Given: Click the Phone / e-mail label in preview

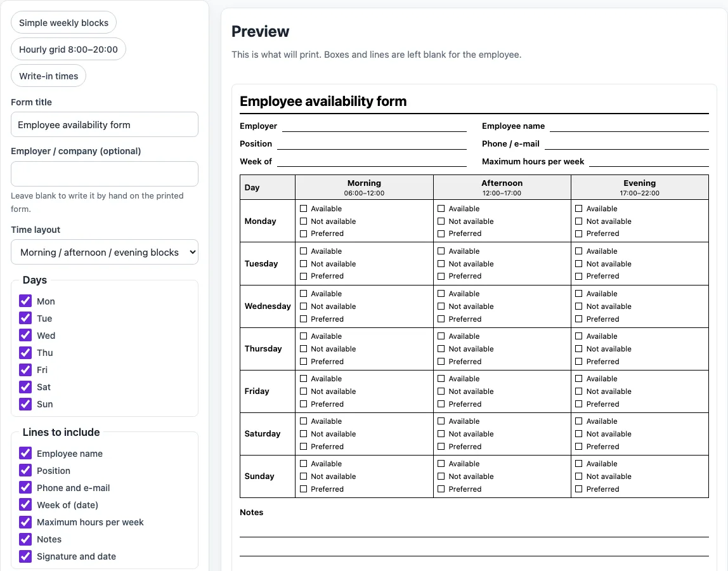Looking at the screenshot, I should 510,144.
